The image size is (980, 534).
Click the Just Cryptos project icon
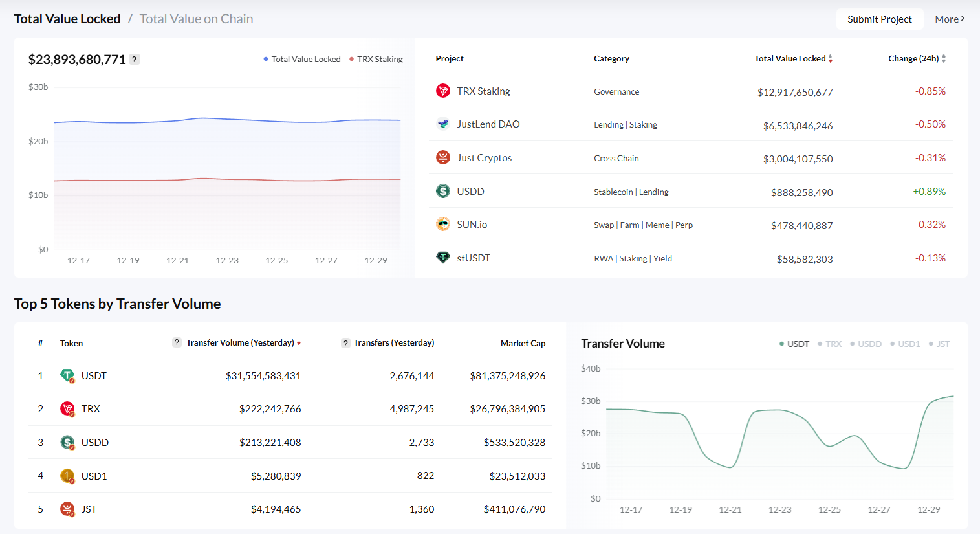click(443, 157)
